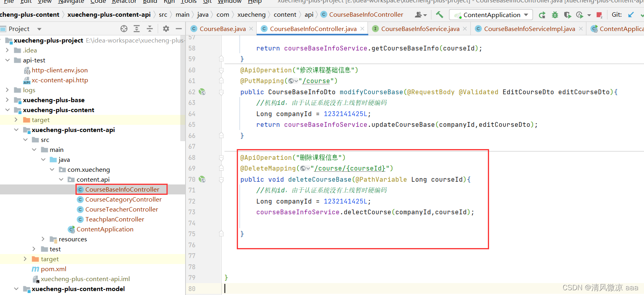Click the Rerun ContentApplication icon

(542, 15)
